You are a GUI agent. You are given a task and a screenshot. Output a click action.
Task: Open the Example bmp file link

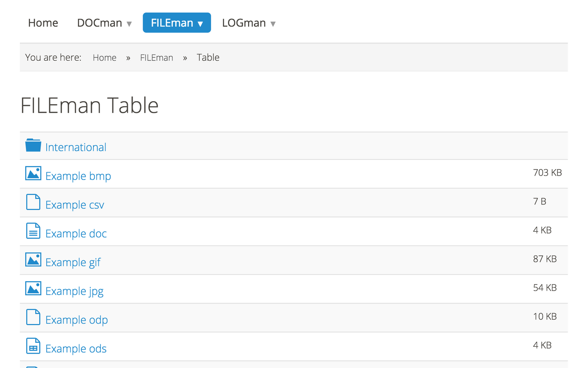coord(78,176)
